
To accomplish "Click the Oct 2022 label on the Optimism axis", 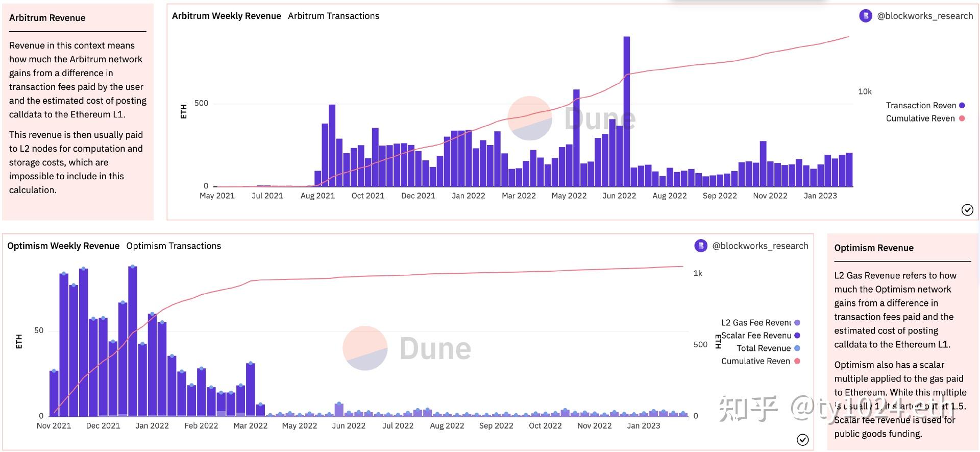I will point(545,425).
